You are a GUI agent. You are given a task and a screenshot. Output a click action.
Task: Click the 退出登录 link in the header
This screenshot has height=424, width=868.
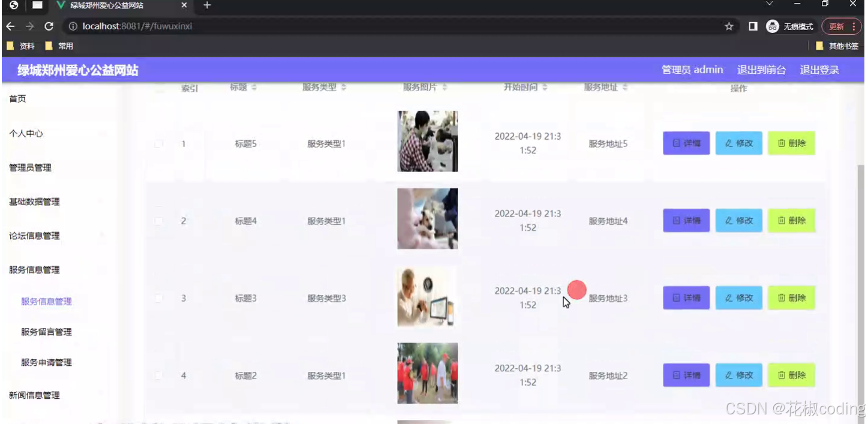coord(819,70)
